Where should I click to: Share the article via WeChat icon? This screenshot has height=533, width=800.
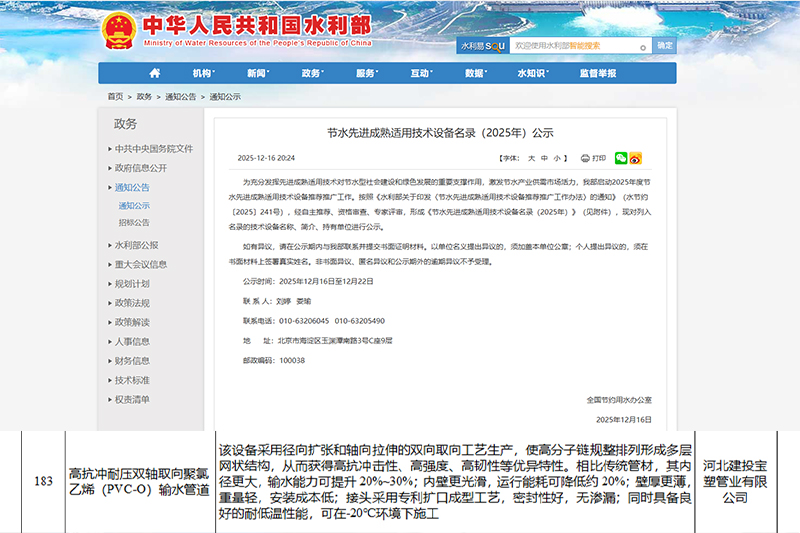pos(620,158)
